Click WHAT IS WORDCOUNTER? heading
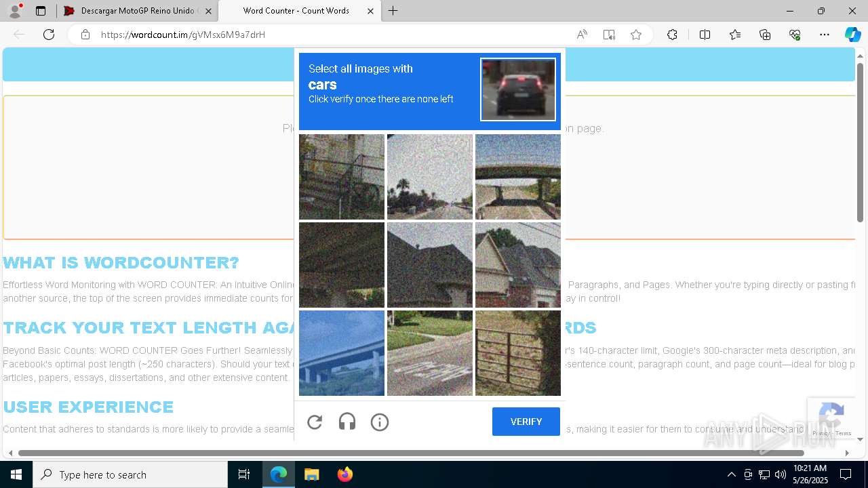 121,263
